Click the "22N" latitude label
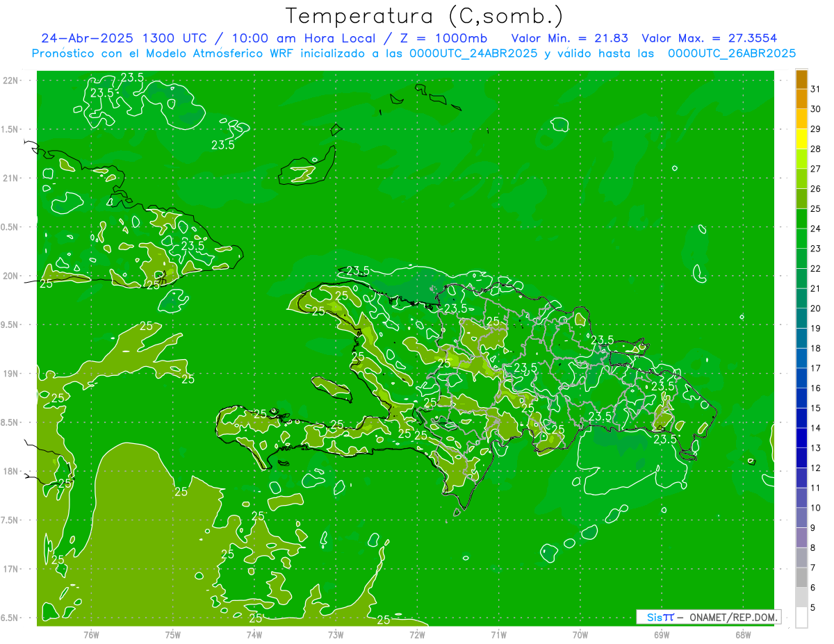Image resolution: width=834 pixels, height=644 pixels. coord(12,81)
